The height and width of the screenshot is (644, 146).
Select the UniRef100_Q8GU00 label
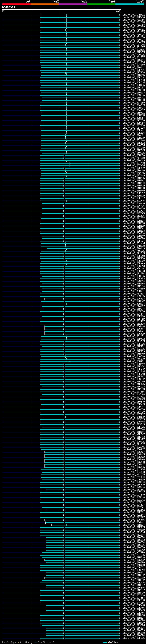(x=134, y=261)
